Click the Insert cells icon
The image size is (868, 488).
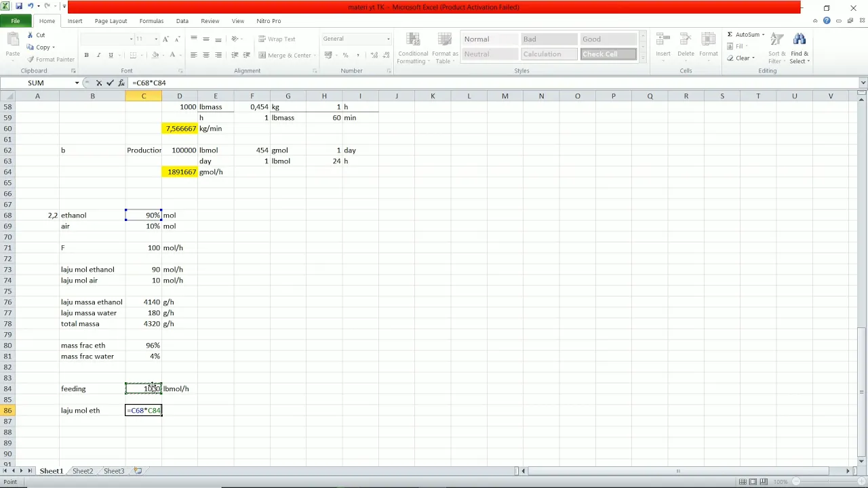pyautogui.click(x=663, y=45)
